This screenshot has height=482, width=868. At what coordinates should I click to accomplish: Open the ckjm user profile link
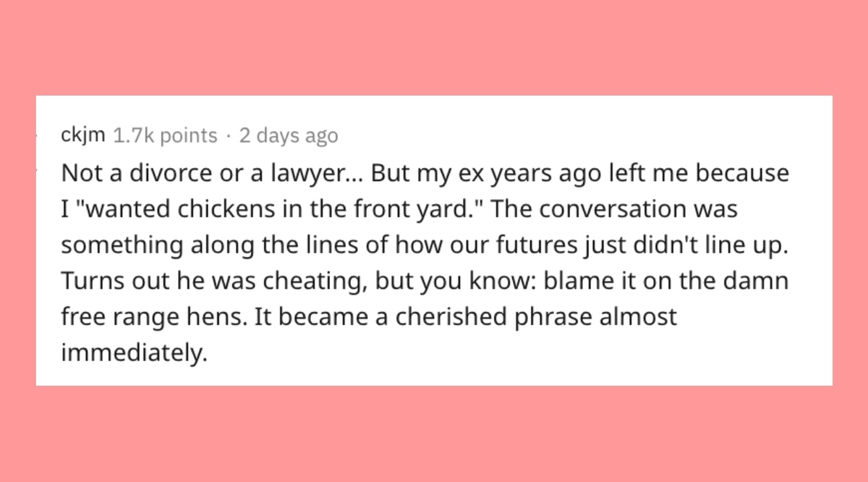[x=83, y=135]
